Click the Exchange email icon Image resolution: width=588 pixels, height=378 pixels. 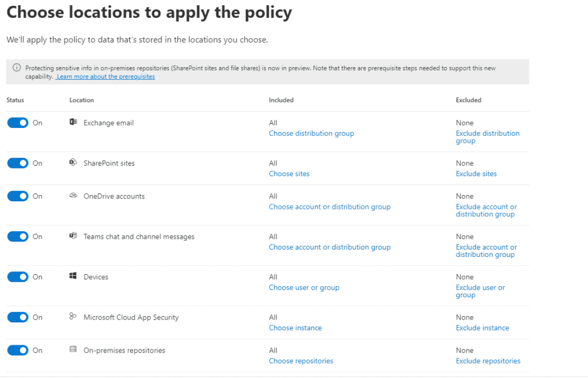tap(73, 122)
